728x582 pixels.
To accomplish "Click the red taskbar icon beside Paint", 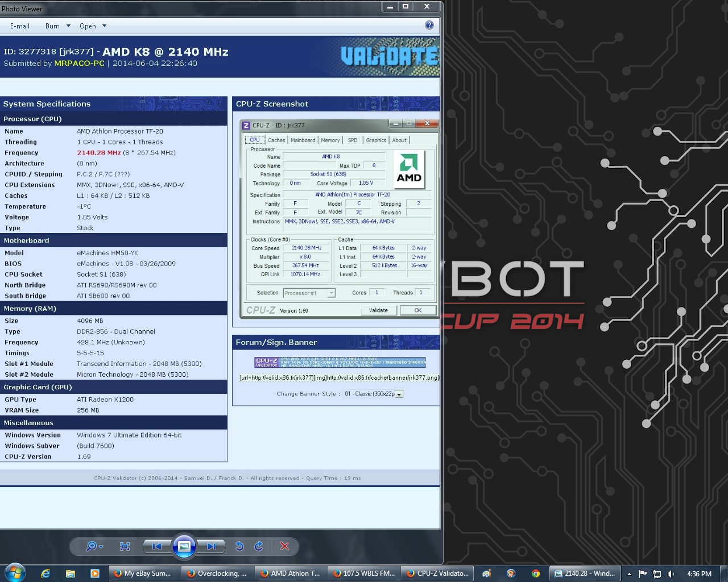I will 511,573.
